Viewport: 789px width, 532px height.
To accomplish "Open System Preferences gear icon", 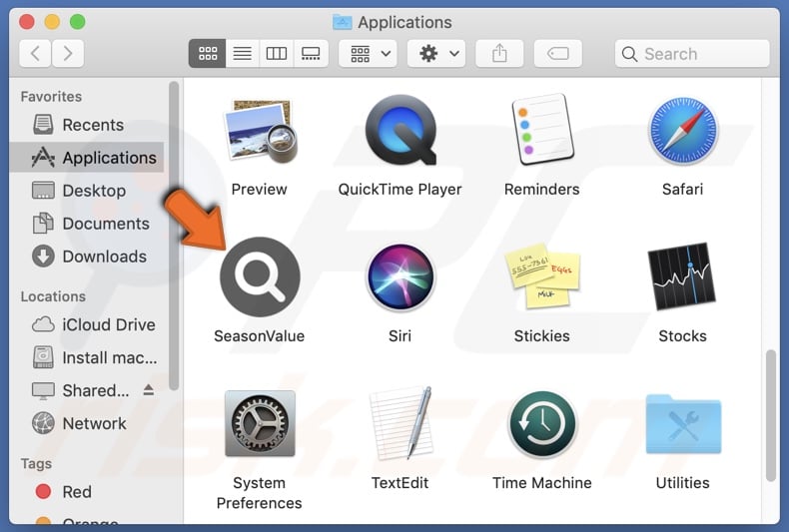I will [260, 423].
